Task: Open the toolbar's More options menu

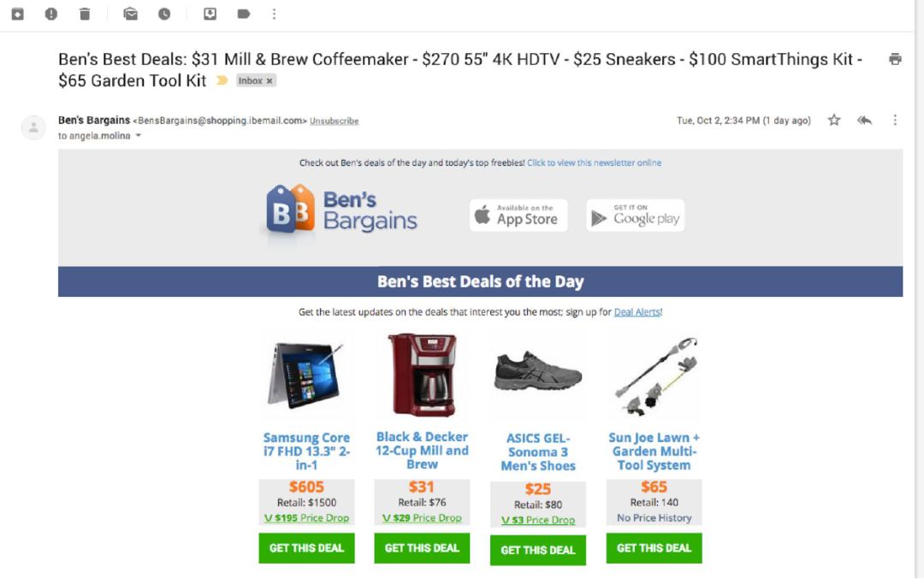Action: coord(274,14)
